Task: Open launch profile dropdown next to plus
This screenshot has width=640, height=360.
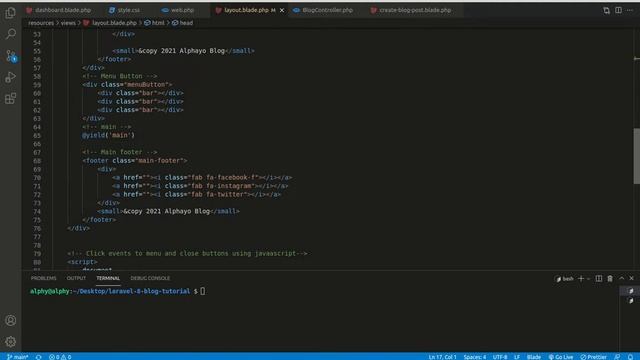Action: point(588,279)
